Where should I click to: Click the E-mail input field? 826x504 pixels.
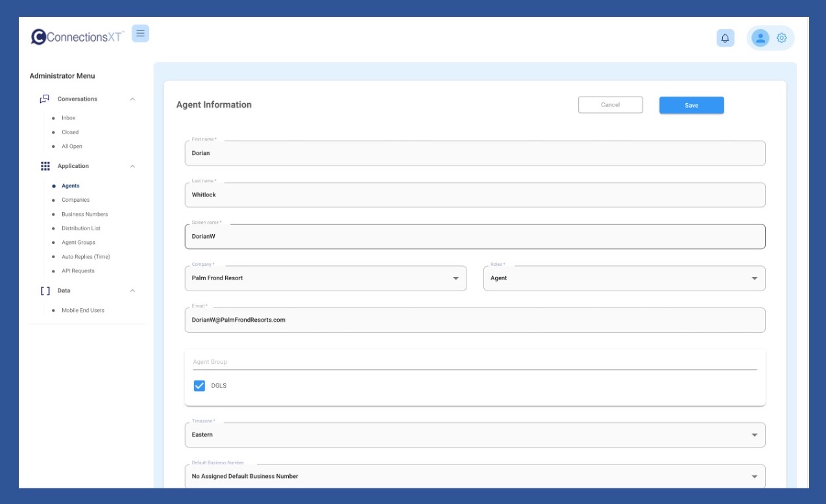pyautogui.click(x=474, y=320)
